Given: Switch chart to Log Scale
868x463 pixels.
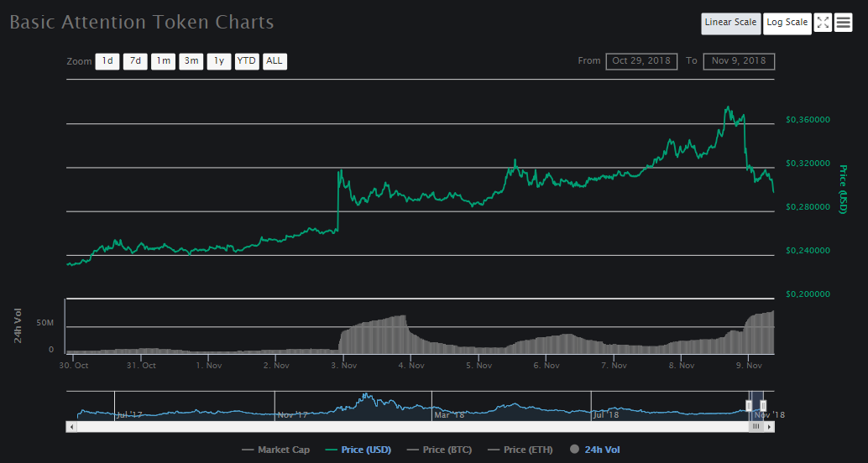Looking at the screenshot, I should point(787,23).
